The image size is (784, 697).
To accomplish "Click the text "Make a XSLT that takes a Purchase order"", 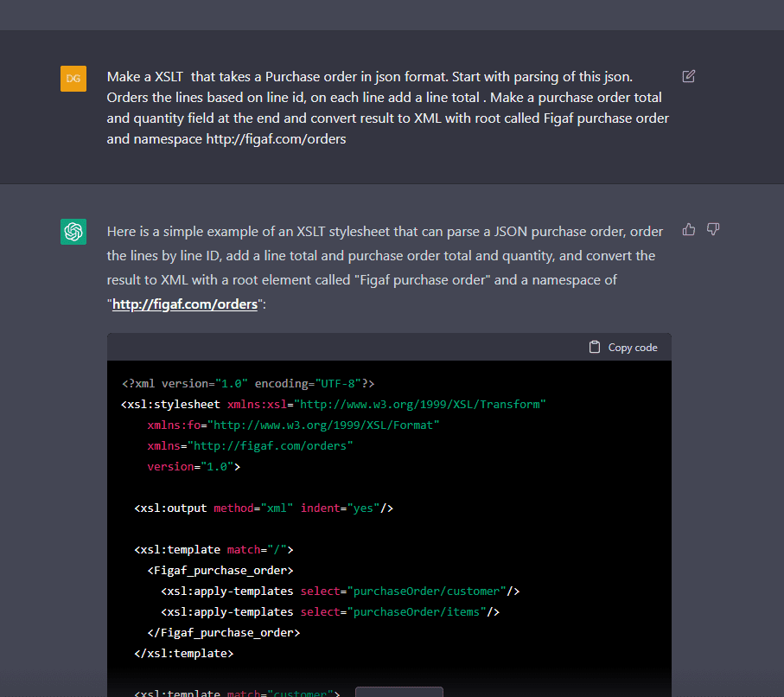I will pyautogui.click(x=232, y=77).
